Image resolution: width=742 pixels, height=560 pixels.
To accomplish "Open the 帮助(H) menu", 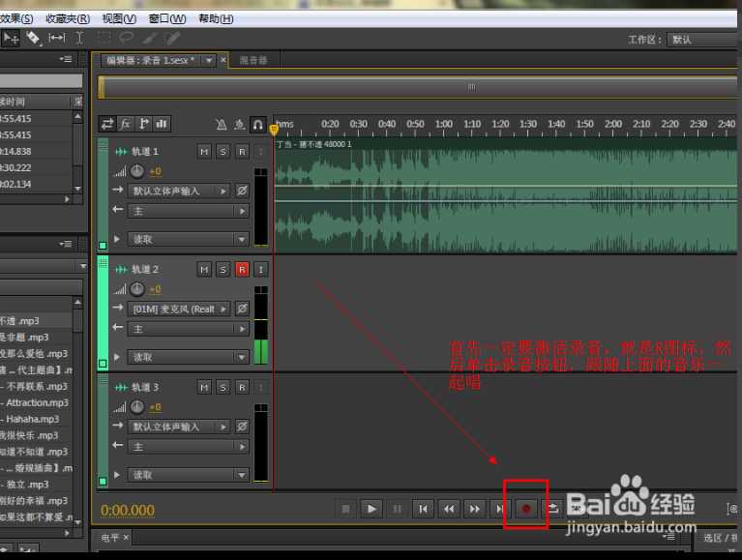I will pyautogui.click(x=216, y=19).
